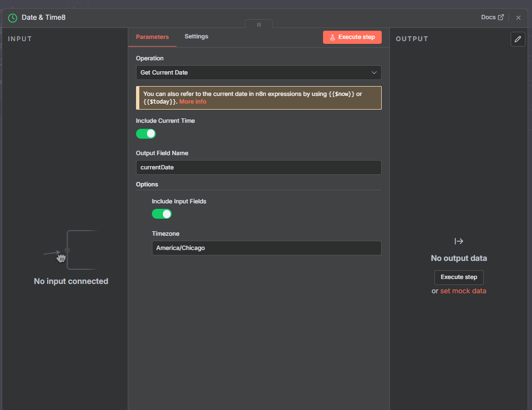Viewport: 532px width, 410px height.
Task: Click the Date & Time8 node title
Action: pyautogui.click(x=44, y=18)
